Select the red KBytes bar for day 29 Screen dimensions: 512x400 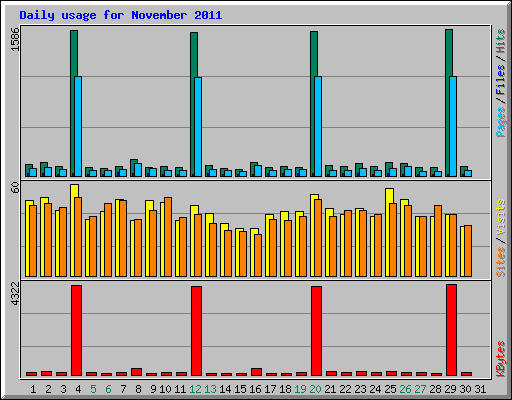(451, 330)
